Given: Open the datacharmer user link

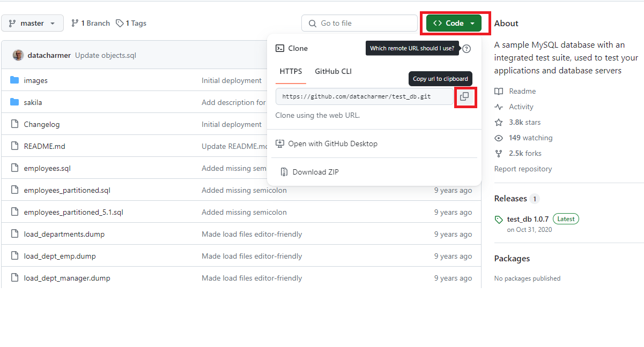Looking at the screenshot, I should tap(49, 55).
